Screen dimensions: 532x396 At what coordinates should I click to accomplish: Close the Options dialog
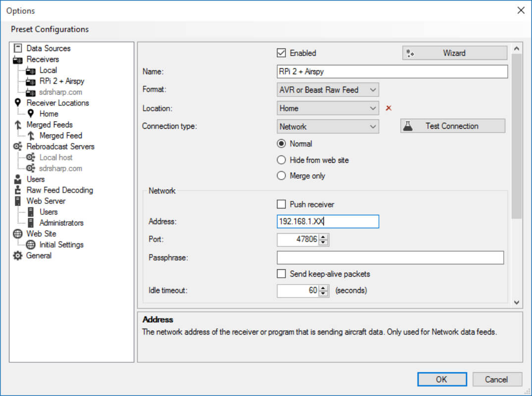pos(521,10)
